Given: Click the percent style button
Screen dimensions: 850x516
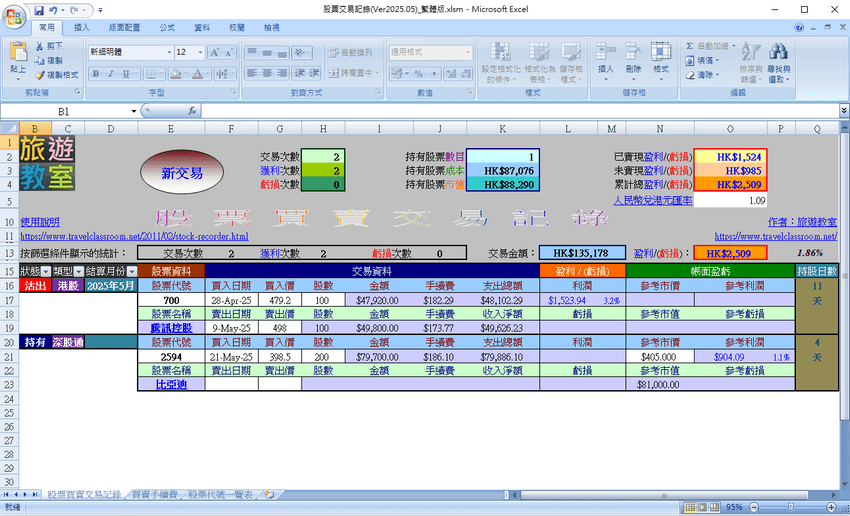Looking at the screenshot, I should pos(419,74).
